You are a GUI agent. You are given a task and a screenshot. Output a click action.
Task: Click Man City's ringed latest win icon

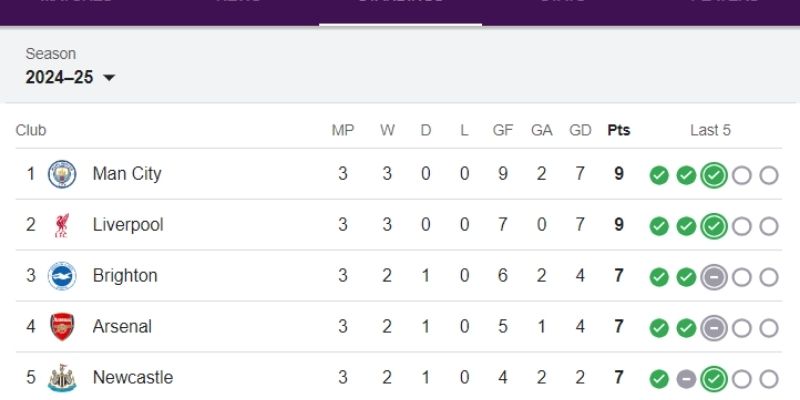(x=713, y=175)
